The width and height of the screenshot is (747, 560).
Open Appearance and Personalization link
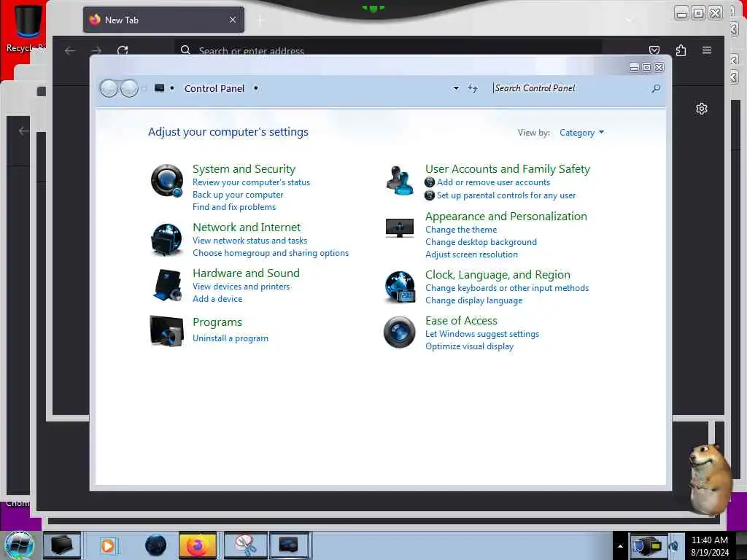(x=506, y=216)
